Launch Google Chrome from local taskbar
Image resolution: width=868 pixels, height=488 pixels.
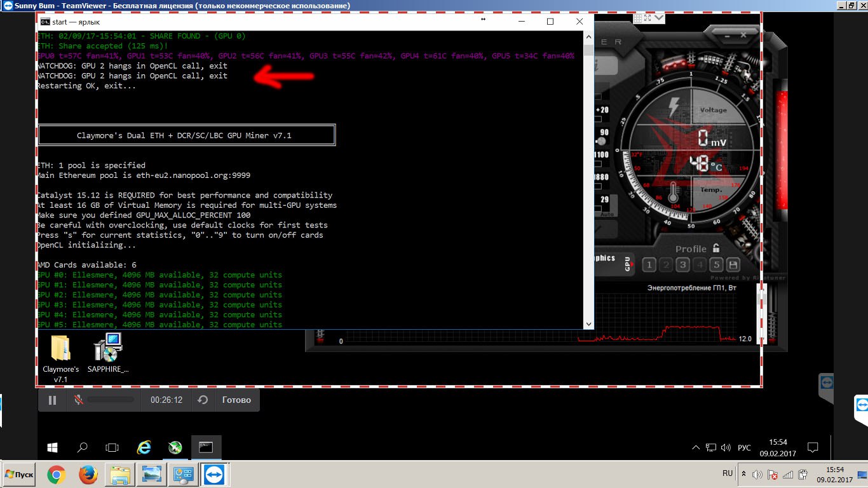click(x=57, y=475)
